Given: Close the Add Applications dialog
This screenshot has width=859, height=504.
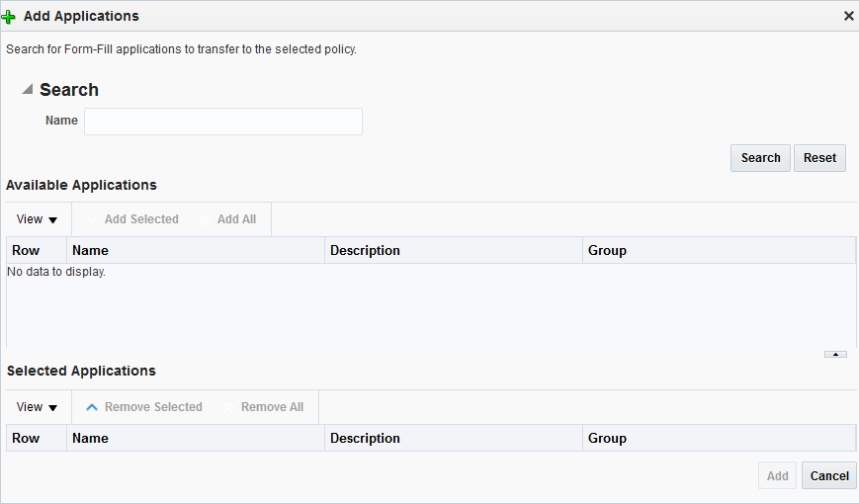Looking at the screenshot, I should (848, 17).
